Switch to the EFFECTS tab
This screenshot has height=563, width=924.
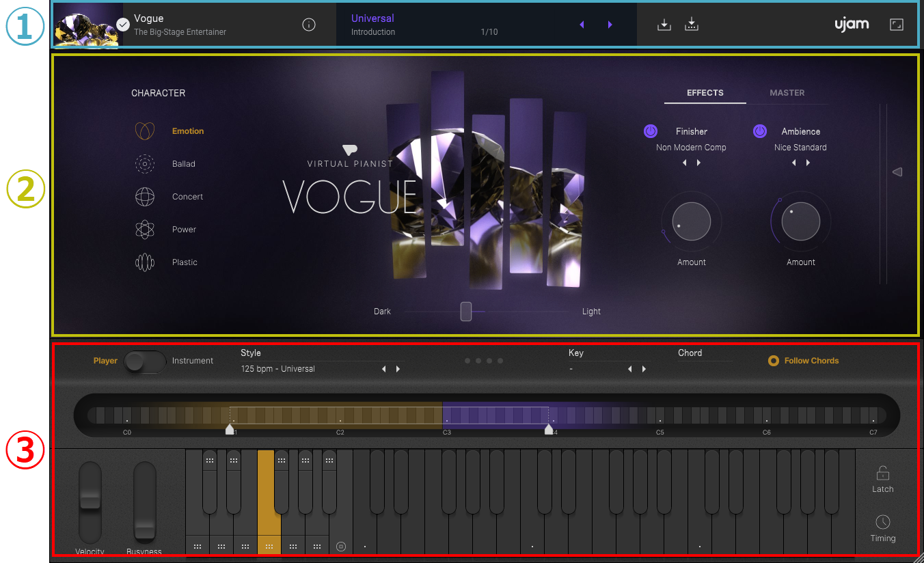tap(705, 93)
